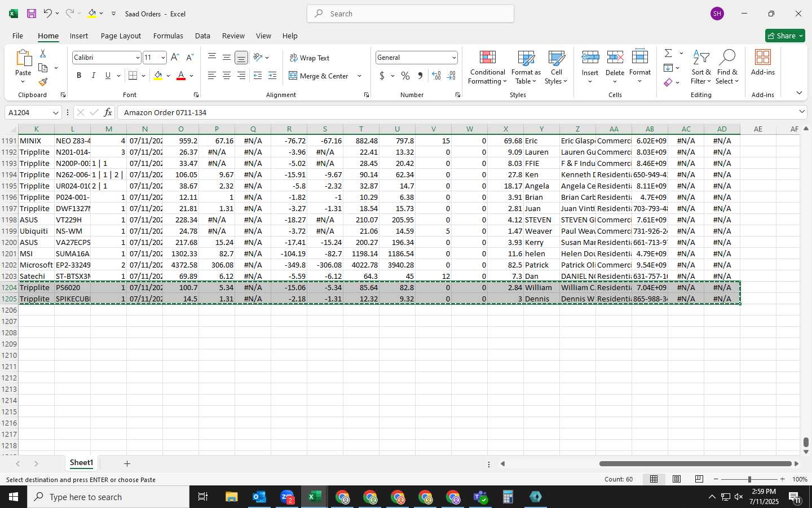The height and width of the screenshot is (508, 812).
Task: Open the Formulas tab
Action: [168, 36]
